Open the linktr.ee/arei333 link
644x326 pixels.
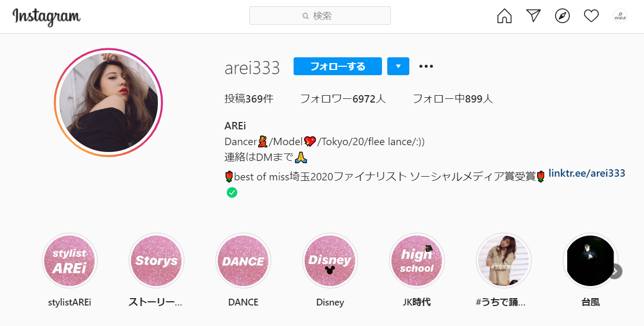pos(587,173)
